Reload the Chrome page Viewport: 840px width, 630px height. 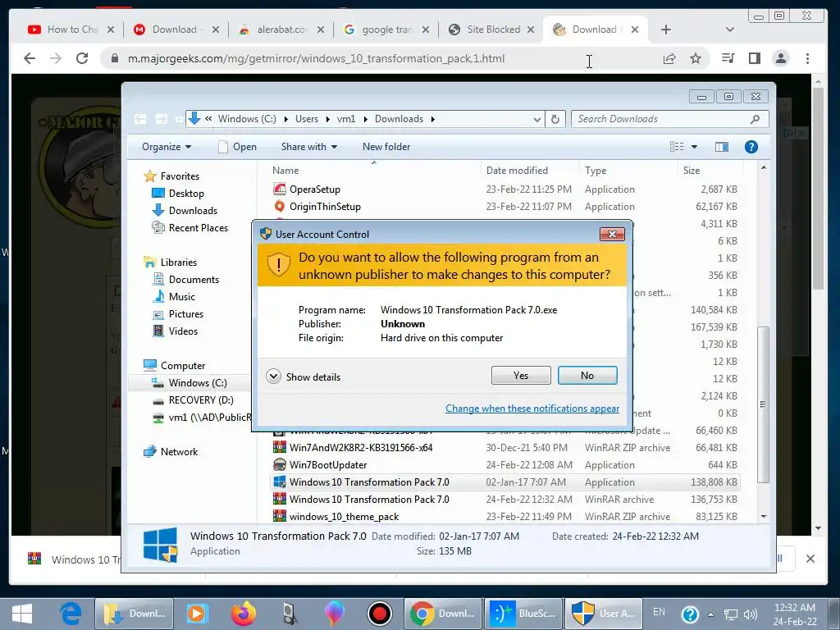(82, 58)
